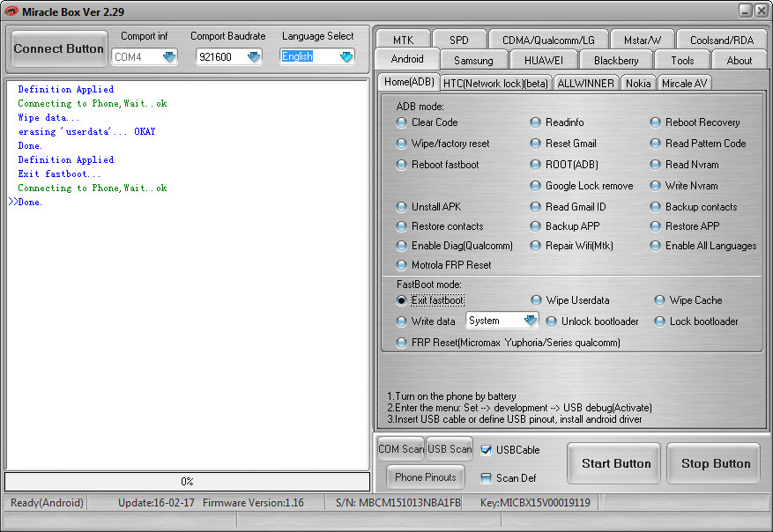
Task: Click the Miracle Box title bar icon
Action: 11,11
